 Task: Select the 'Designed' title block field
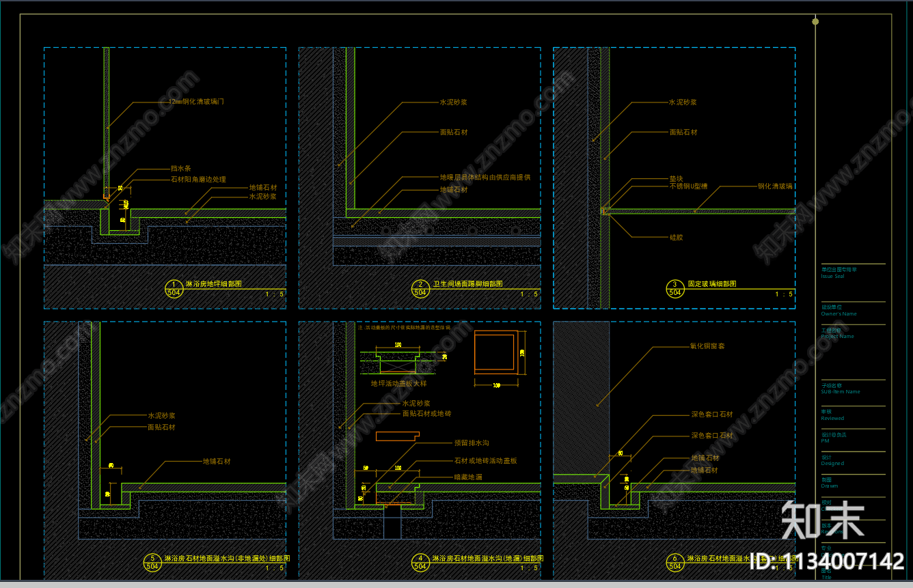point(832,464)
